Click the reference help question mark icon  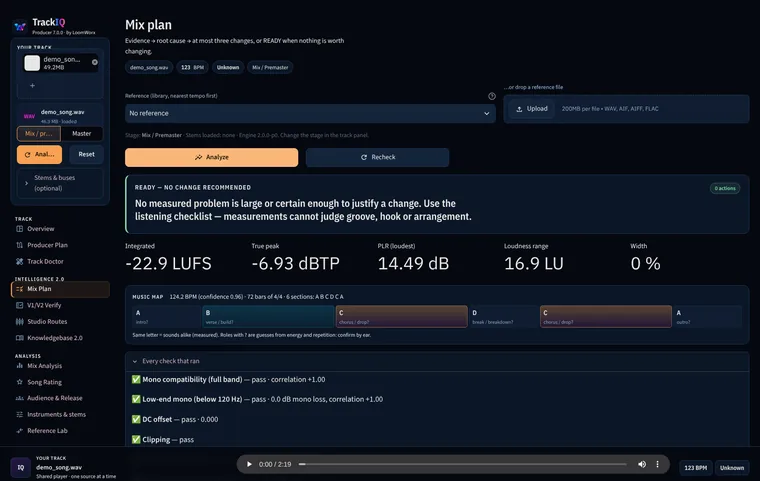click(491, 96)
